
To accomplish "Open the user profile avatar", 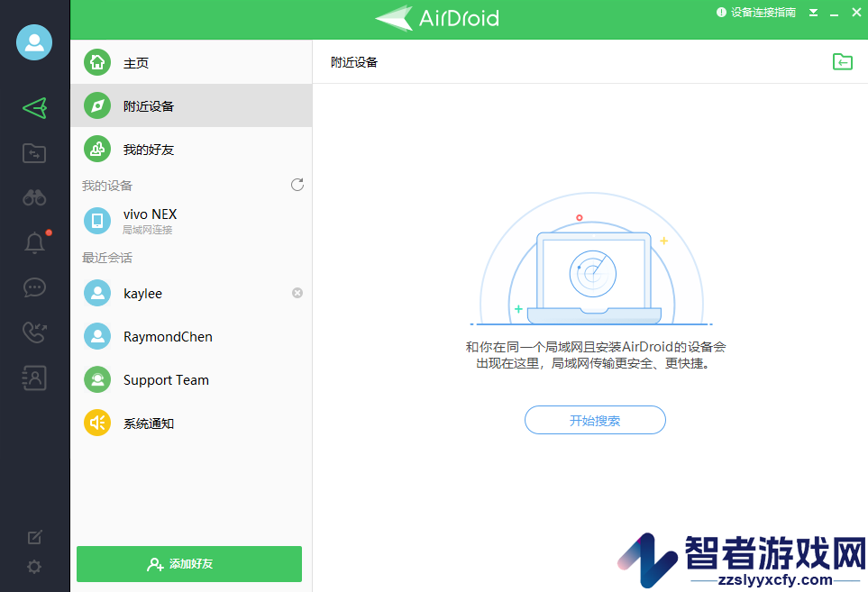I will pyautogui.click(x=34, y=42).
